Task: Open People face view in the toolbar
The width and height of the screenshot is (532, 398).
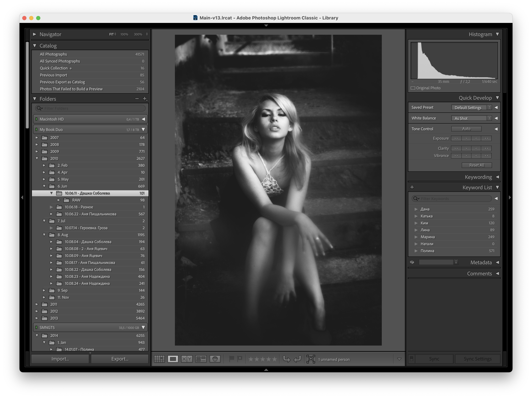Action: (x=215, y=359)
